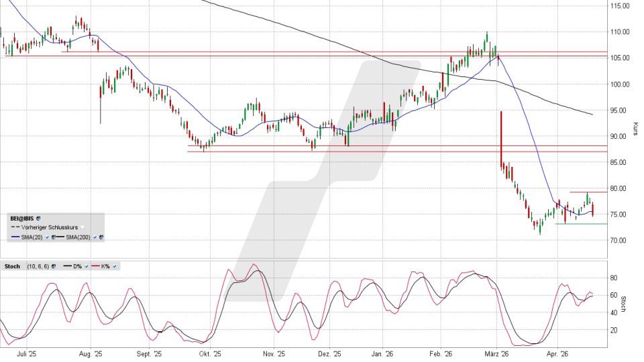Click the 100.00 price axis label
Image resolution: width=644 pixels, height=362 pixels.
(x=619, y=84)
